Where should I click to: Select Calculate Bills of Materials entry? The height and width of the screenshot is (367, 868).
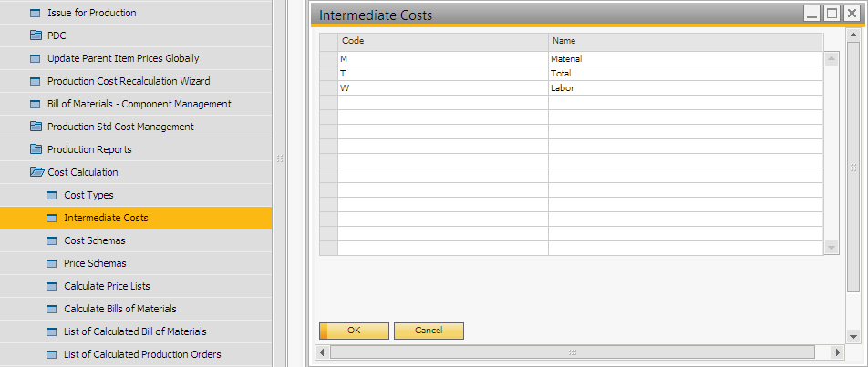119,309
